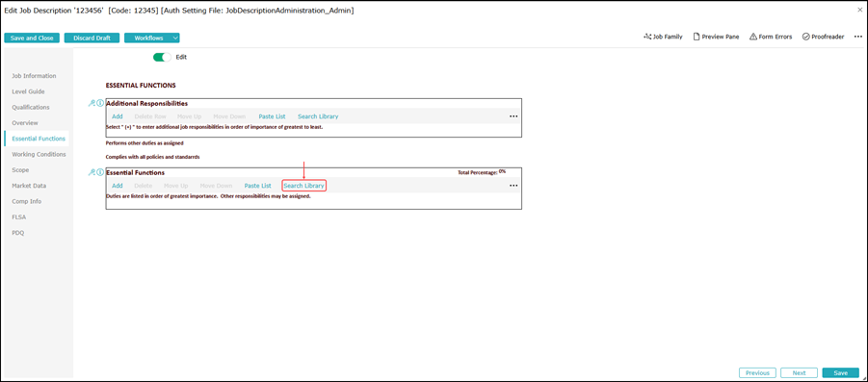This screenshot has height=382, width=868.
Task: Click Move Up in Essential Functions toolbar
Action: click(x=176, y=186)
